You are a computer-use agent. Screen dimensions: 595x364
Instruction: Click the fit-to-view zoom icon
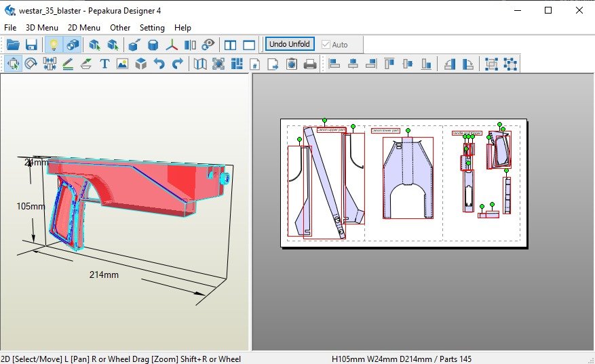coord(218,63)
